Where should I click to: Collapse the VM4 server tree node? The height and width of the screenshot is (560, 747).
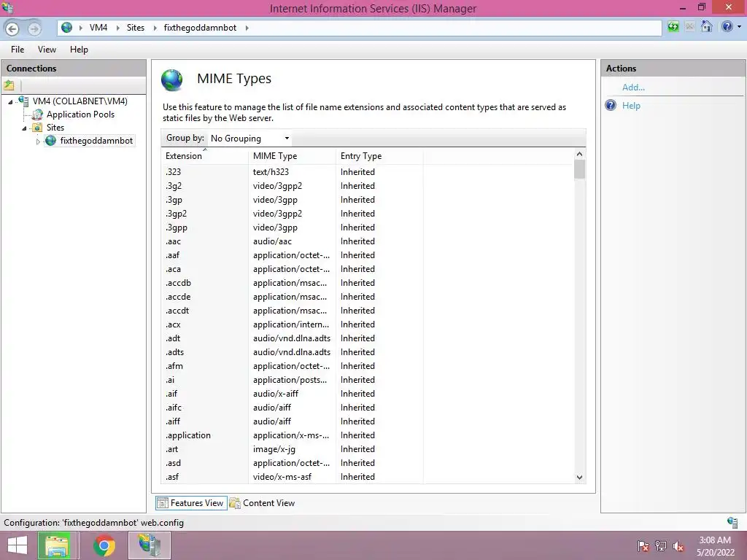pyautogui.click(x=10, y=102)
